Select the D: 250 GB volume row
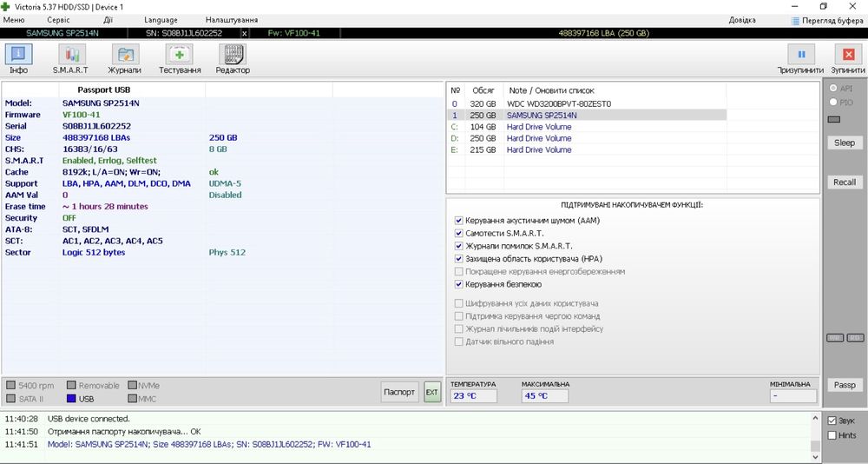Image resolution: width=868 pixels, height=464 pixels. (587, 138)
